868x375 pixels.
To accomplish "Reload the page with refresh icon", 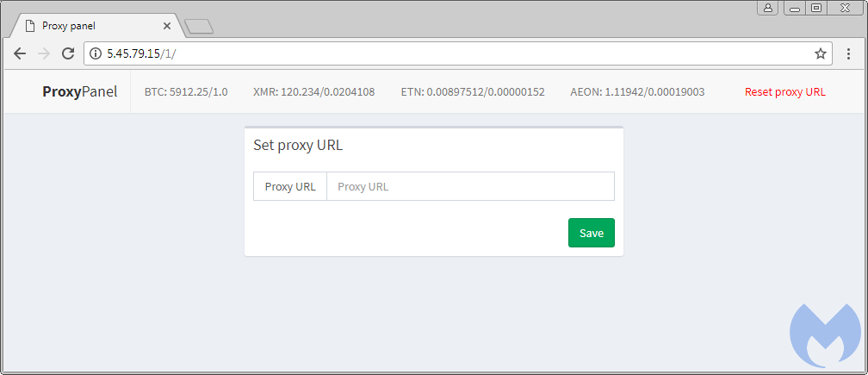I will [68, 53].
